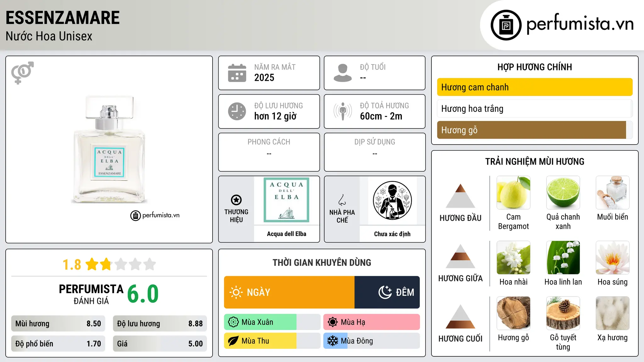Click the sun icon in the Ngày bar
Viewport: 644px width, 362px height.
click(236, 292)
